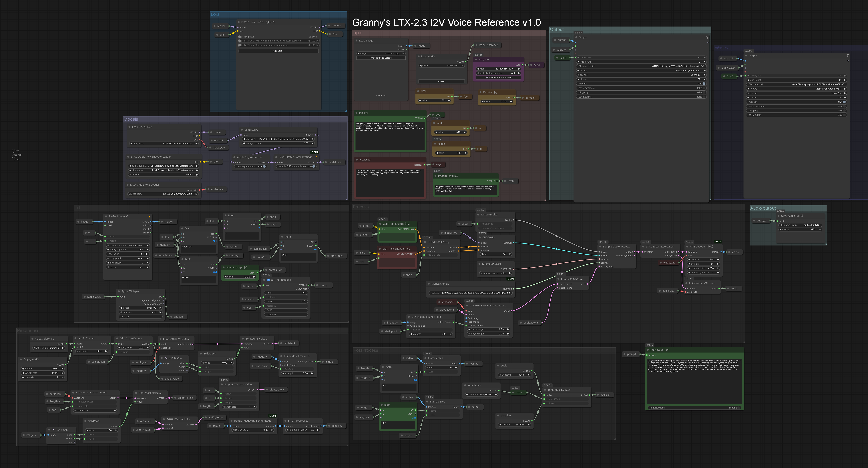Open the lora_name dropdown in Load LoRA
This screenshot has height=468, width=868.
[x=278, y=139]
